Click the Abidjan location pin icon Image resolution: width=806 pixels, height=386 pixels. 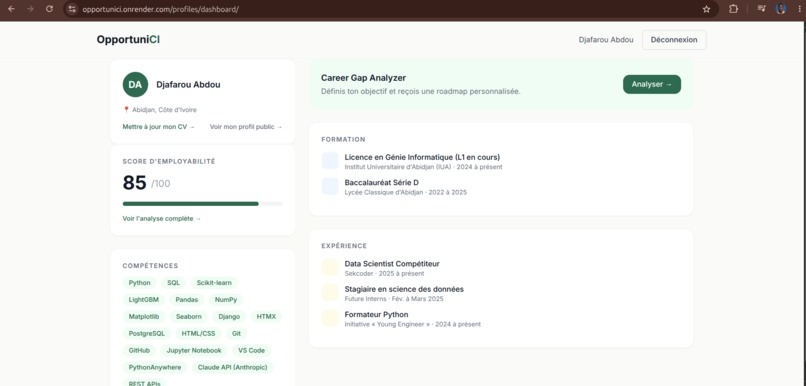click(x=126, y=109)
